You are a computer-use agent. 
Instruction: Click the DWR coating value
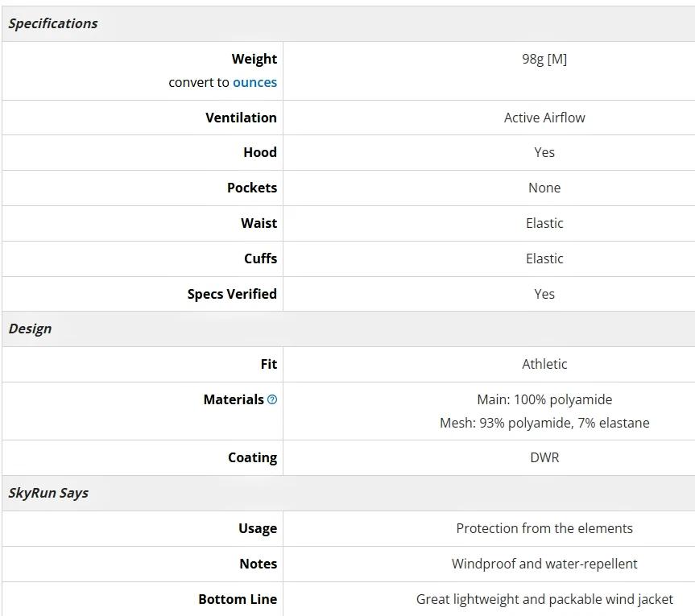544,457
